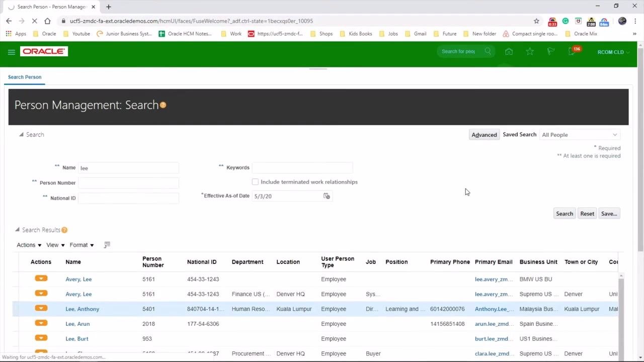The width and height of the screenshot is (644, 362).
Task: Open the Lee, Anthony person link
Action: [83, 309]
